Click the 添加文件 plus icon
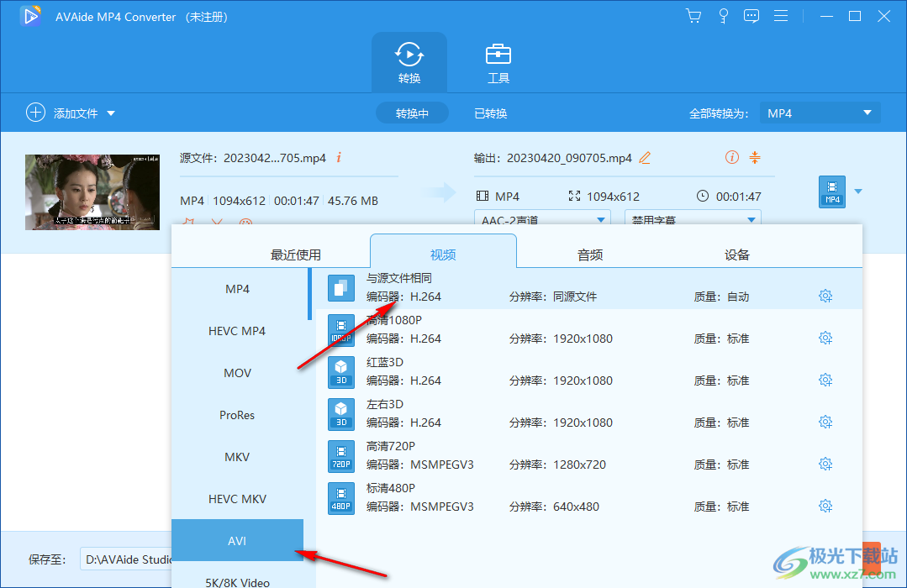The image size is (907, 588). tap(35, 113)
